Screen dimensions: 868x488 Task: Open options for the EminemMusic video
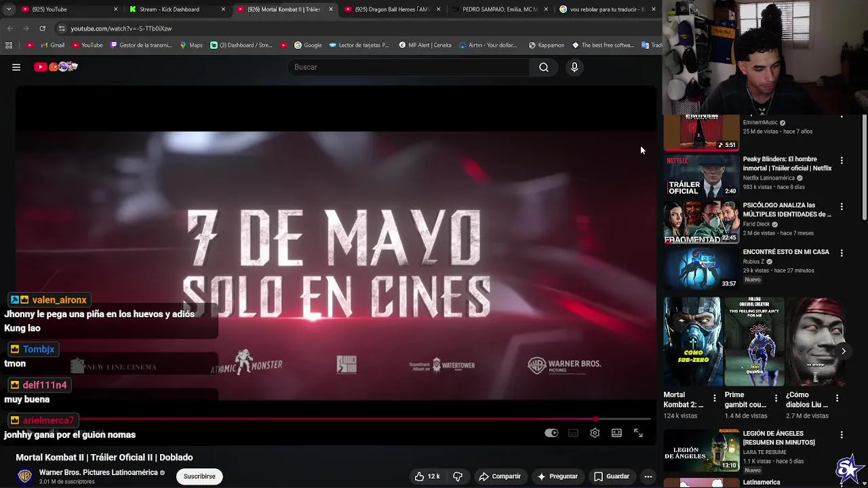(842, 118)
